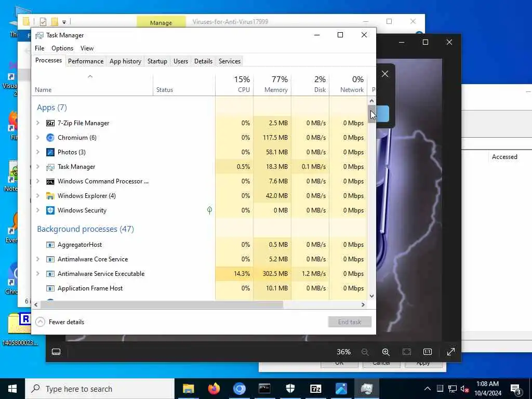
Task: Click the Antimalware Service Executable icon
Action: pyautogui.click(x=50, y=274)
